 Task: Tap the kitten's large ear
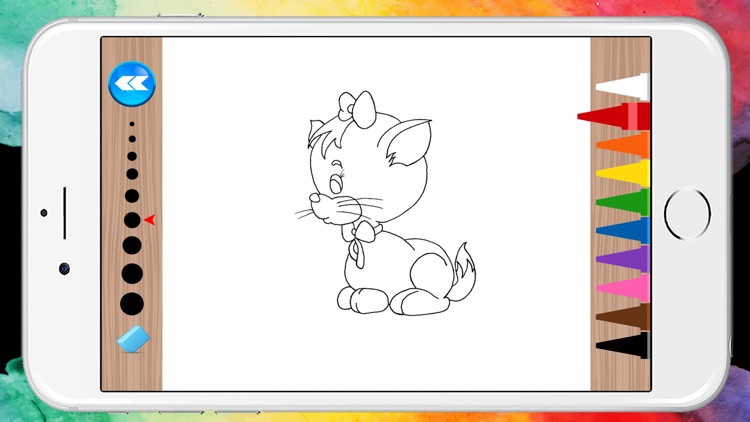point(408,143)
